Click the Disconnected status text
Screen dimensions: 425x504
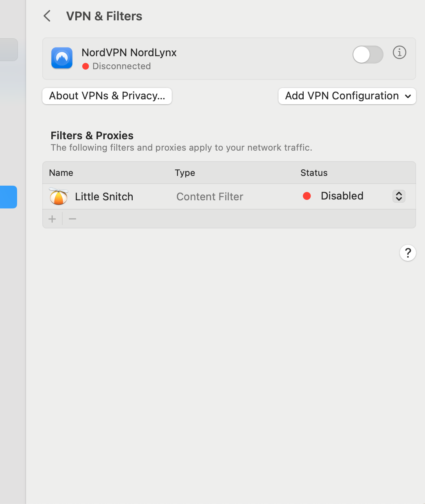[x=121, y=66]
